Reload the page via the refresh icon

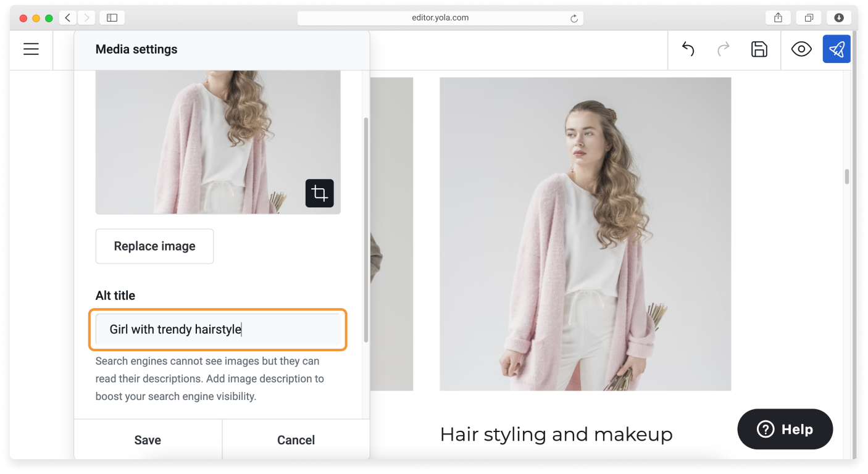click(x=575, y=17)
